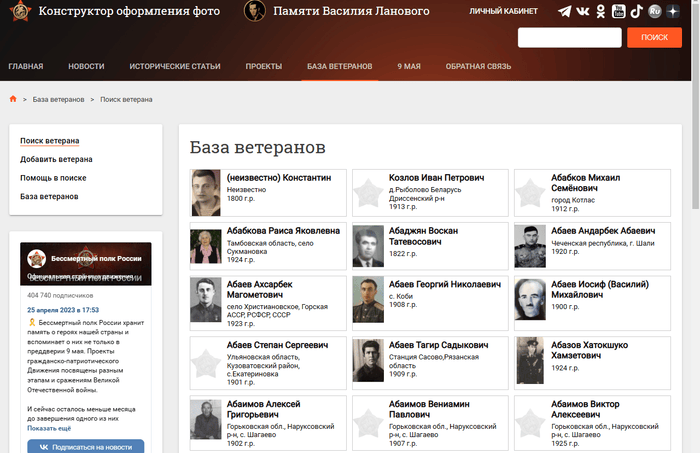Open the Rutube icon in header
The image size is (700, 453).
click(654, 11)
